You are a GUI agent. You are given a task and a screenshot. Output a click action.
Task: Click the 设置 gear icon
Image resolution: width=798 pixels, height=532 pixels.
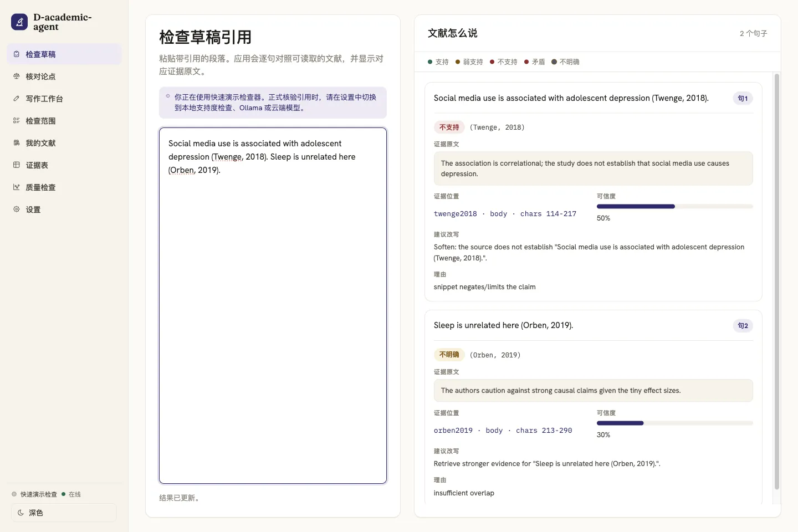point(17,209)
